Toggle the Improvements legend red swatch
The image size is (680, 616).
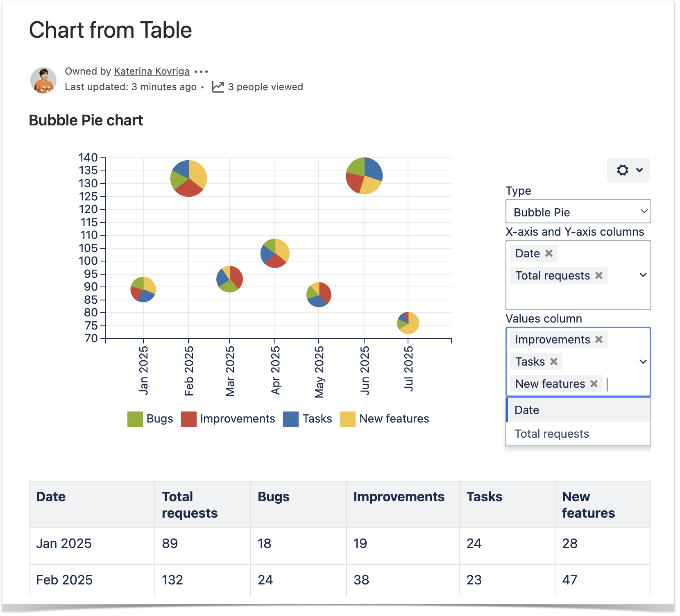pyautogui.click(x=188, y=419)
